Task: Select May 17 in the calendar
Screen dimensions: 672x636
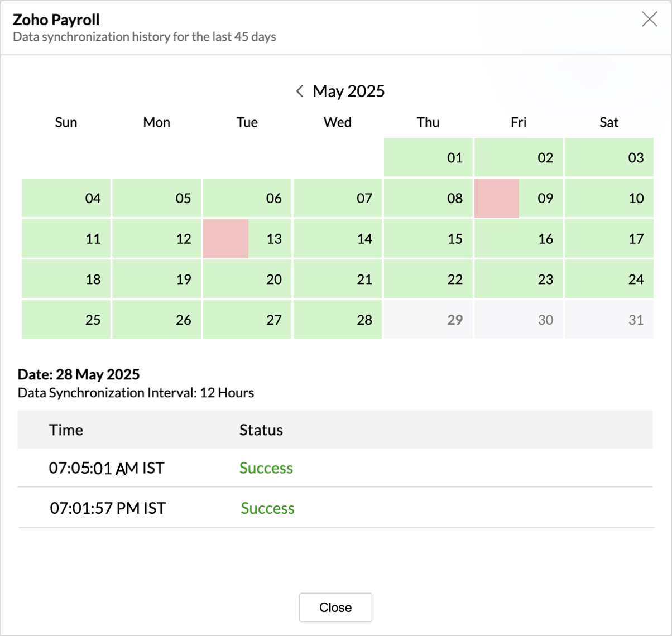Action: tap(609, 239)
